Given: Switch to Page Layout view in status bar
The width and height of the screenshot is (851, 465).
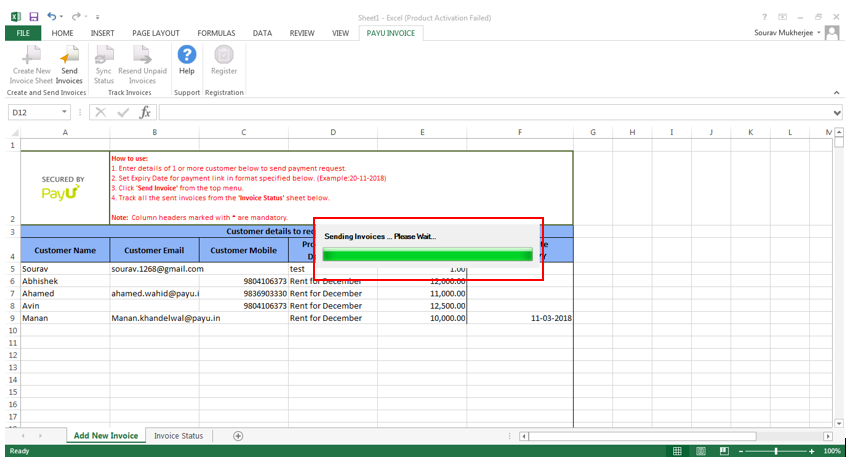Looking at the screenshot, I should [x=701, y=451].
